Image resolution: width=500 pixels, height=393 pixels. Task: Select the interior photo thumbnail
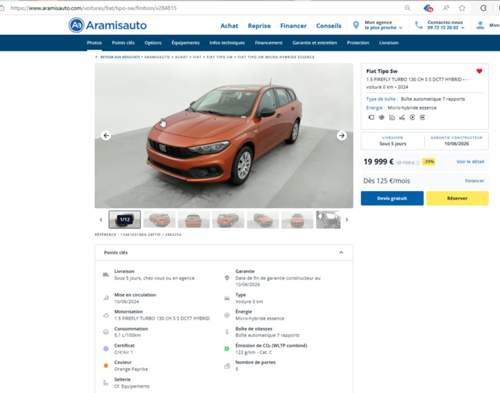click(328, 219)
